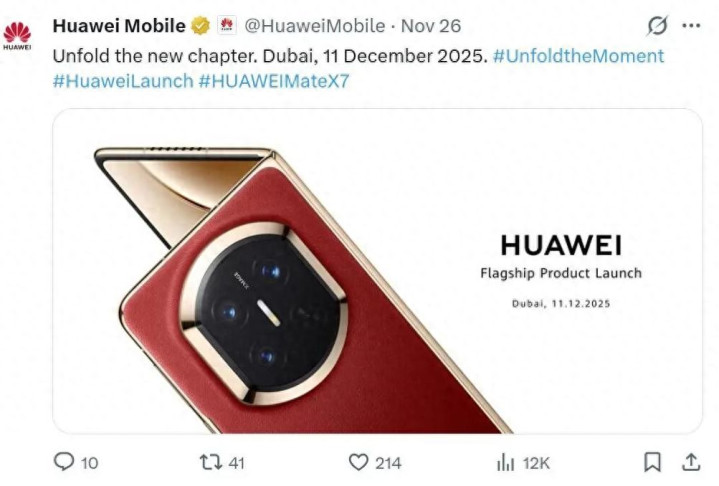Click the Nov 26 timestamp

click(x=431, y=26)
